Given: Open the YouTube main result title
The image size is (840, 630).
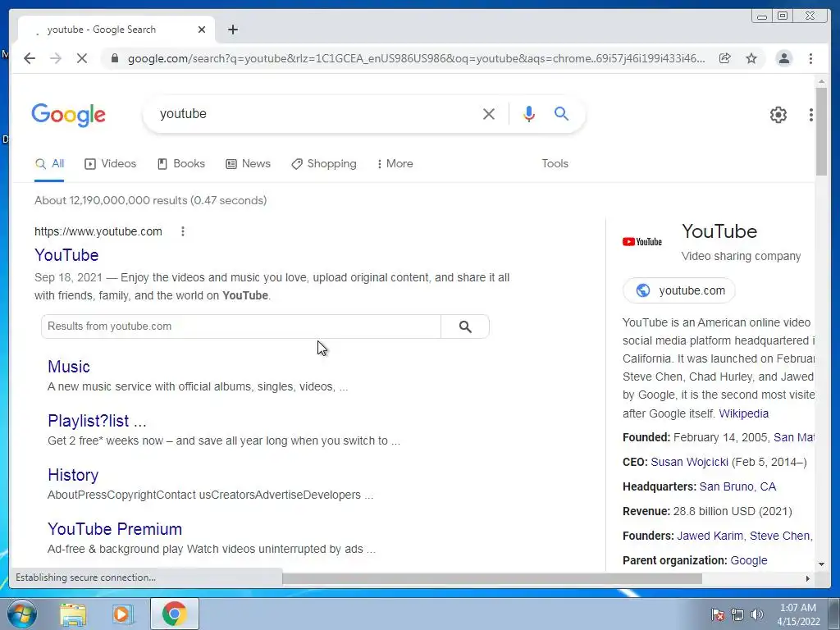Looking at the screenshot, I should (66, 255).
